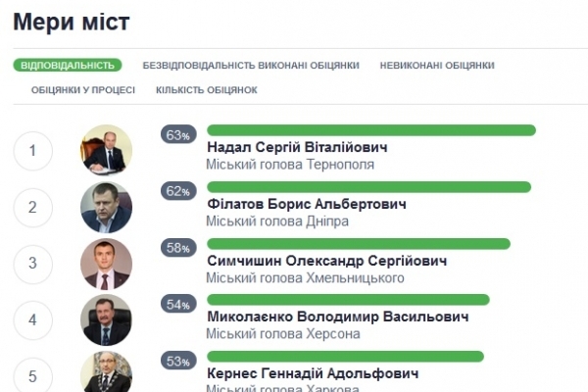Click the rank number 1 circle

click(33, 151)
